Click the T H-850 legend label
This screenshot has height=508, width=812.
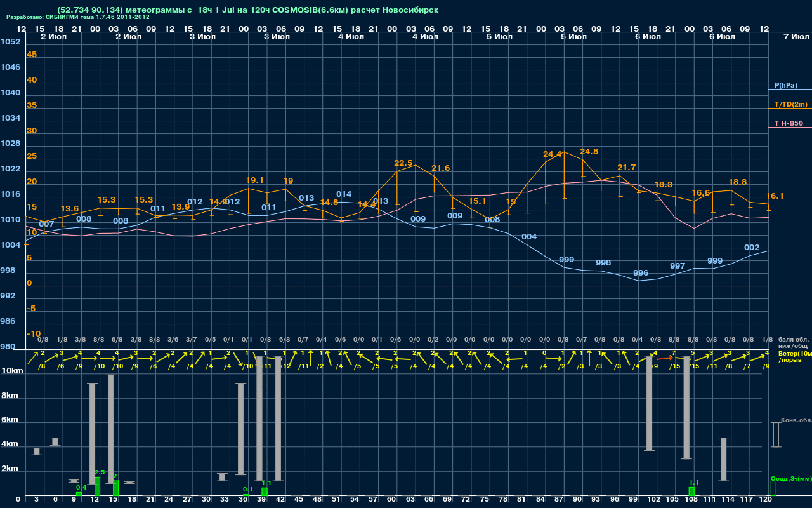pos(789,123)
